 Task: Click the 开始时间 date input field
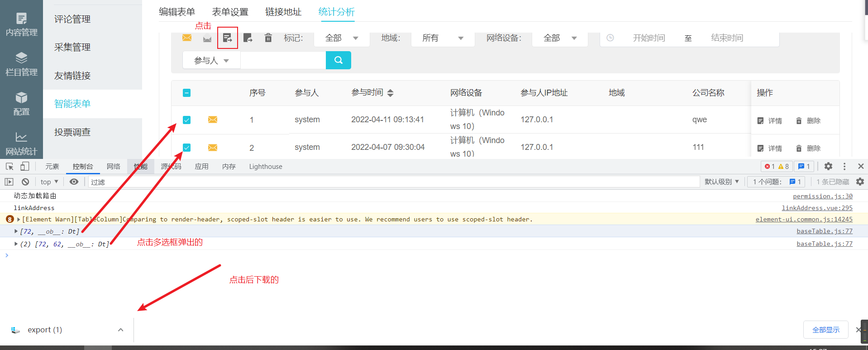pos(649,38)
